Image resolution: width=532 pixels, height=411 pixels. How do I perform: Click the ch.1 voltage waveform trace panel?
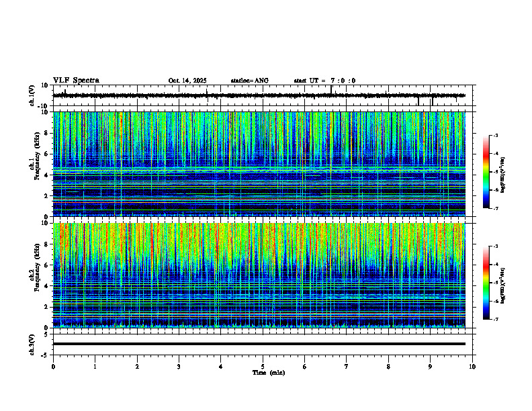click(x=264, y=95)
